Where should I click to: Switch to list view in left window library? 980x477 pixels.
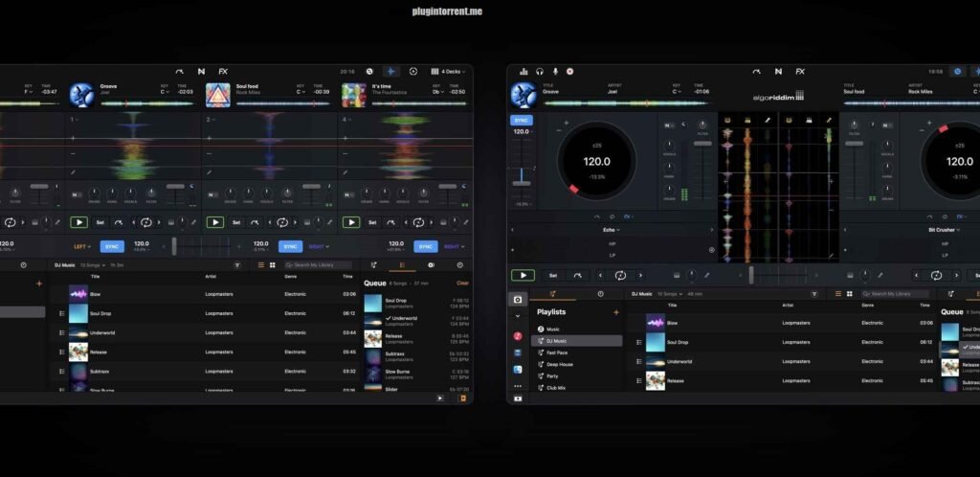(x=261, y=265)
